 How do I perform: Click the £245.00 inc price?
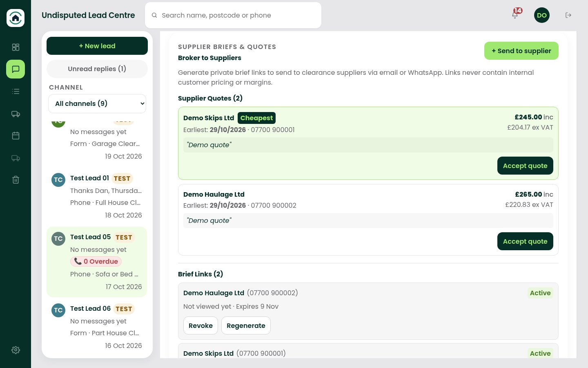pyautogui.click(x=534, y=117)
